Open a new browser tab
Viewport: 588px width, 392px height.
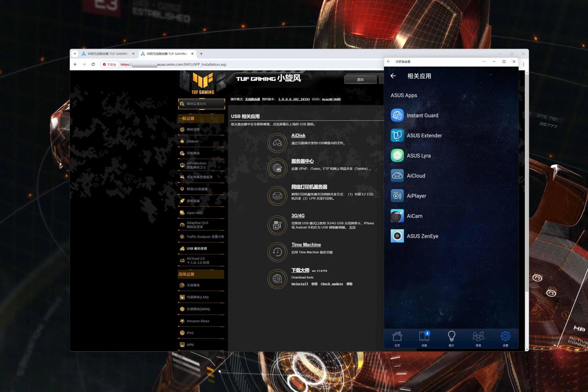pos(201,54)
